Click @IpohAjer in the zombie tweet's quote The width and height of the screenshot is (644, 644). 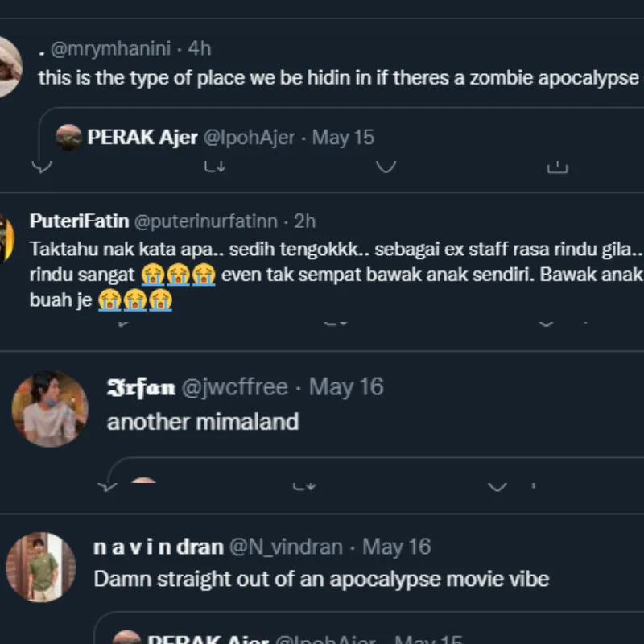(249, 137)
